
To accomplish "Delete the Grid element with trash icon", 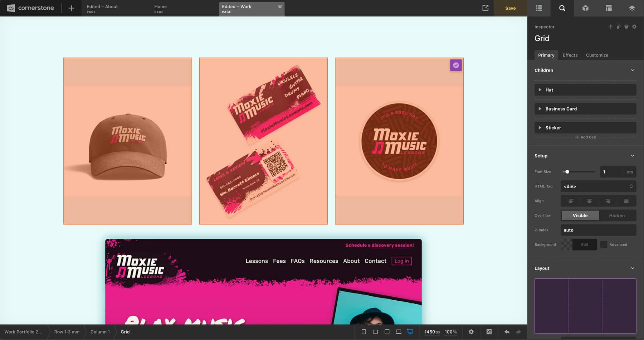I will tap(626, 26).
